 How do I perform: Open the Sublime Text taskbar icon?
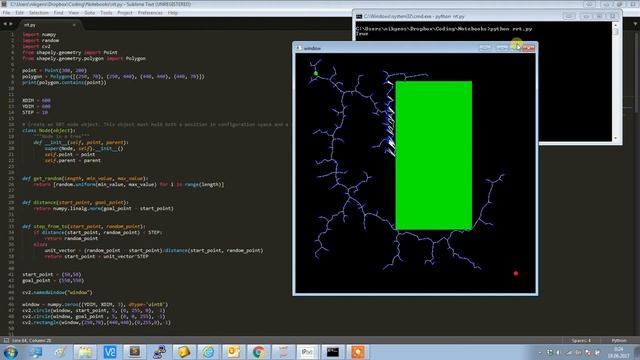[135, 352]
